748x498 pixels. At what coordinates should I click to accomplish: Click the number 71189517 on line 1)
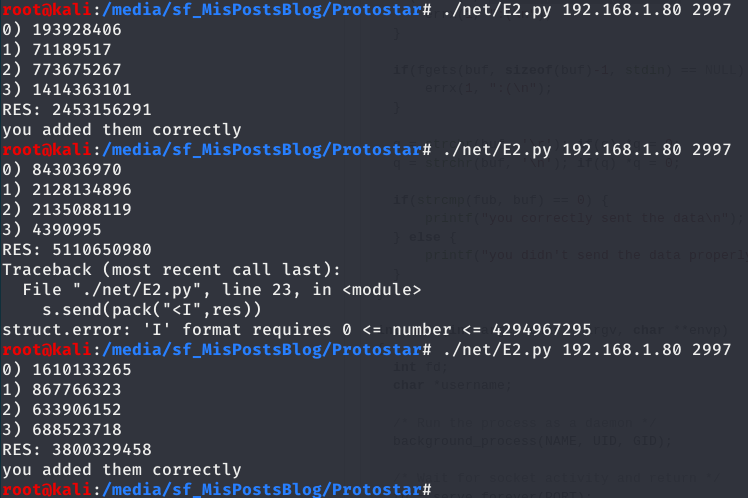pos(72,50)
